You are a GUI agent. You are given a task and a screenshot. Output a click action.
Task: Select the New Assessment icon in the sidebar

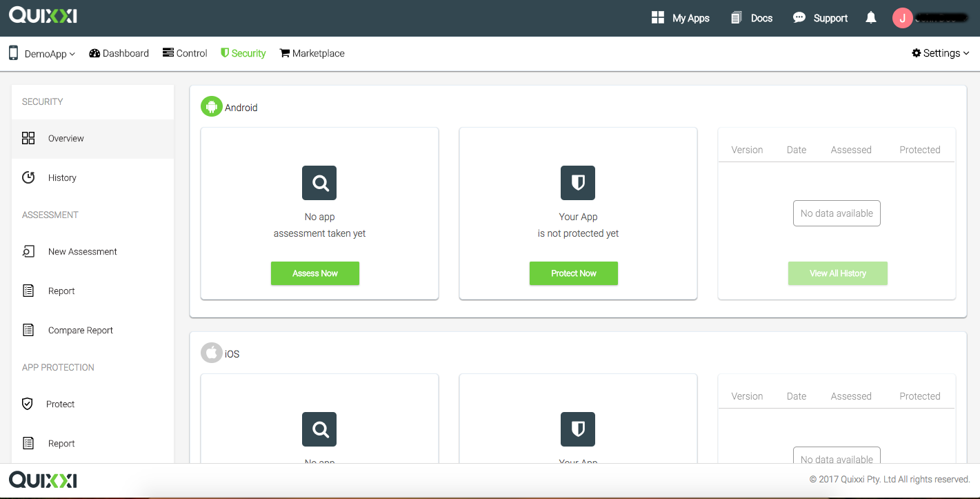coord(28,251)
